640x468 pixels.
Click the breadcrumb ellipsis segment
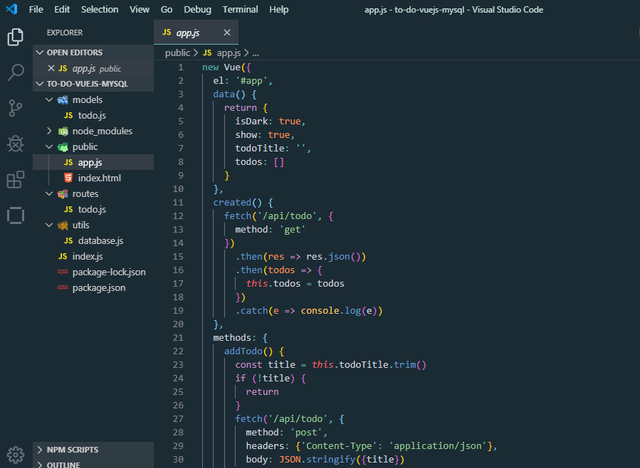(x=256, y=53)
